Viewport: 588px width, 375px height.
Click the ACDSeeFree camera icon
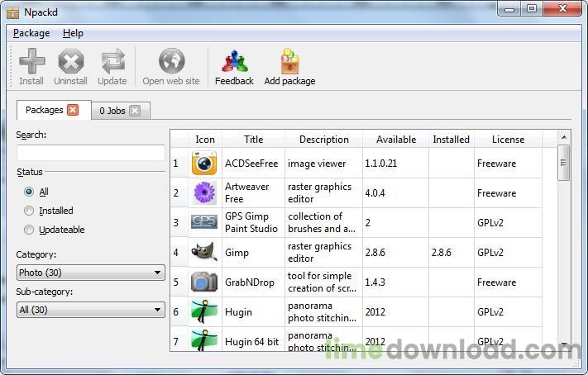click(204, 164)
